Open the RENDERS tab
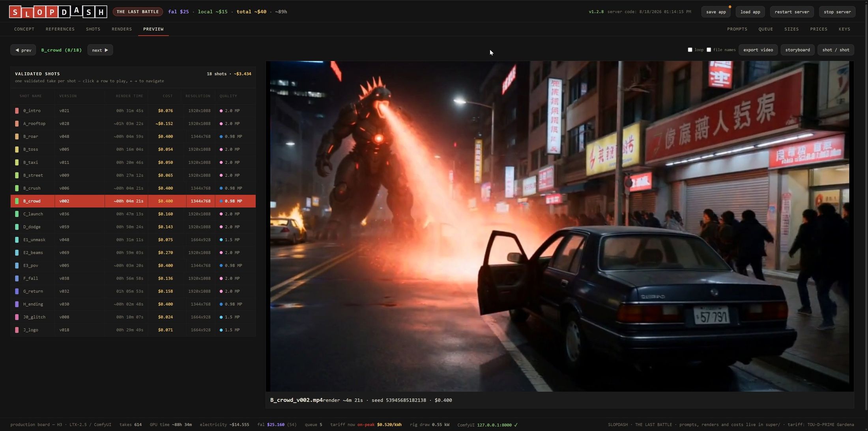Viewport: 868px width, 431px height. click(122, 29)
